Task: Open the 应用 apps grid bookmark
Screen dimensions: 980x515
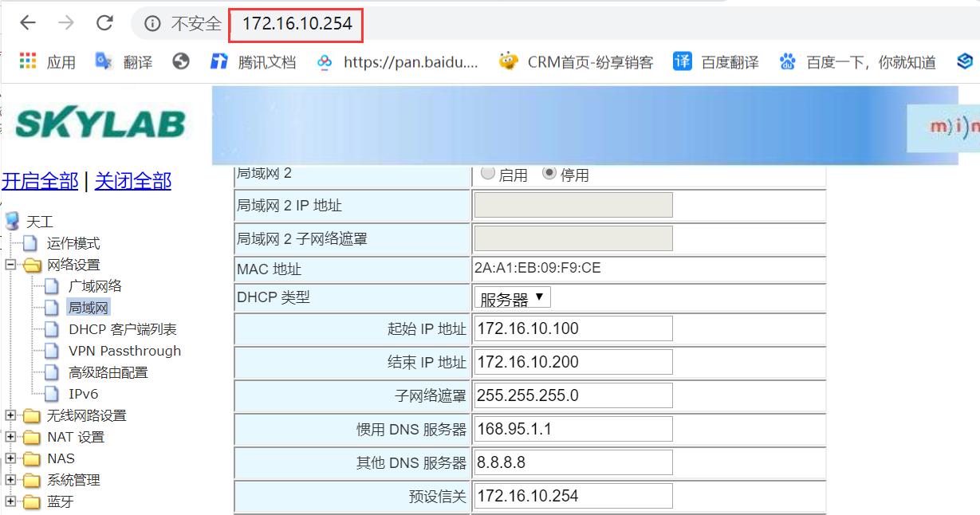Action: [47, 61]
